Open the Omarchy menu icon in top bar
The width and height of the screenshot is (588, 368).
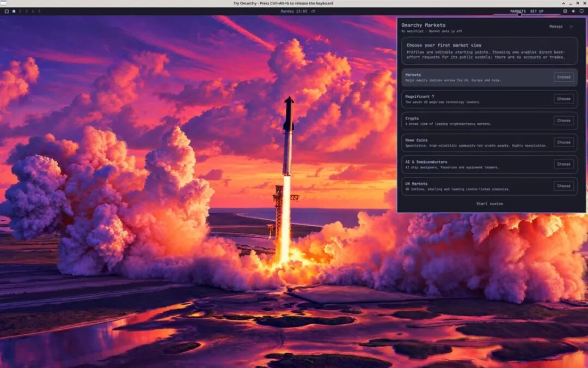pos(7,11)
